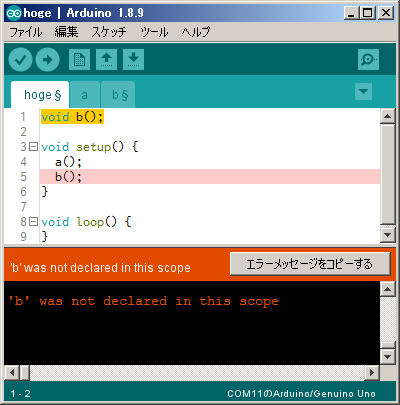
Task: Open the ツール menu
Action: coord(154,32)
